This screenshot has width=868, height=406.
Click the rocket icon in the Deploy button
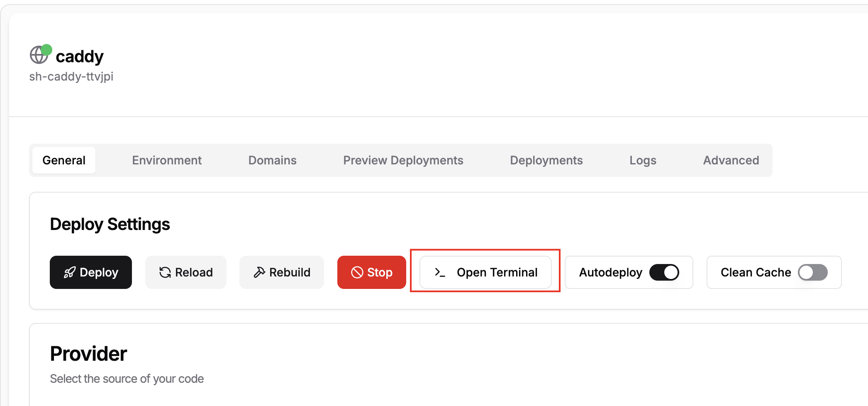click(x=69, y=272)
